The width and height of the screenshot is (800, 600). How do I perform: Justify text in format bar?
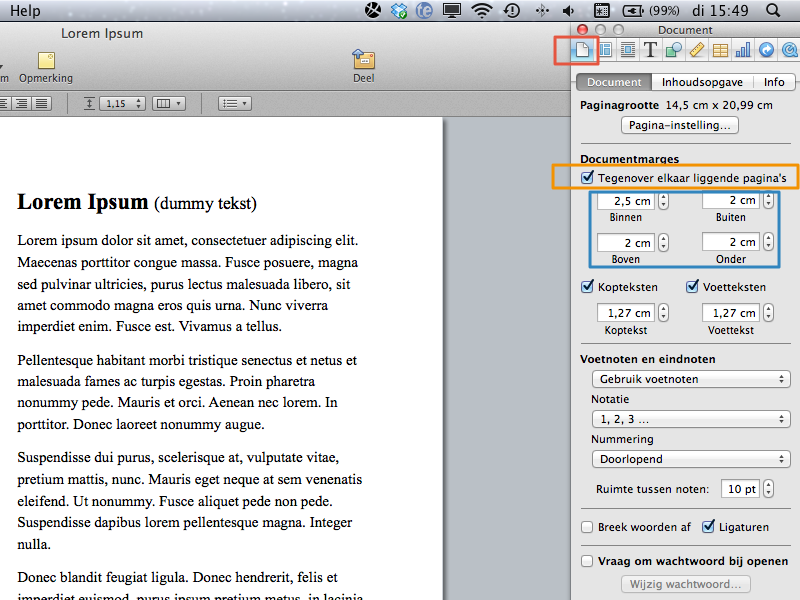coord(42,104)
